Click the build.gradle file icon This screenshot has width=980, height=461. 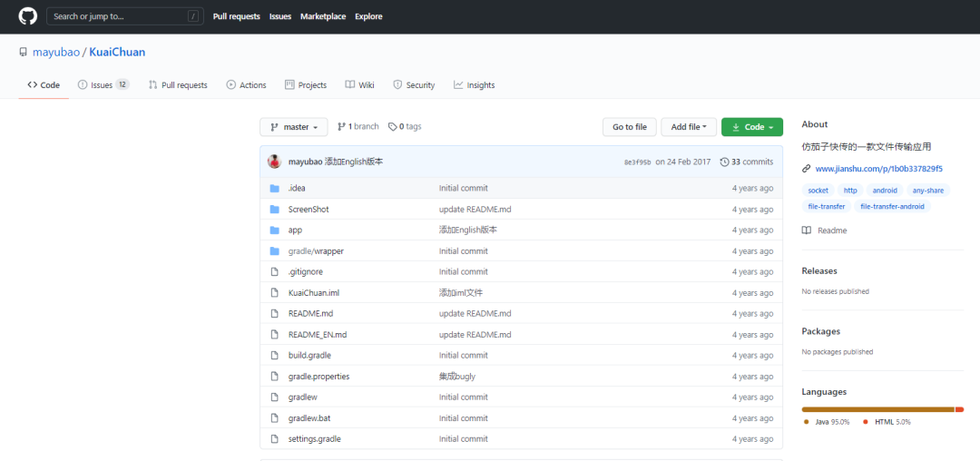point(274,356)
